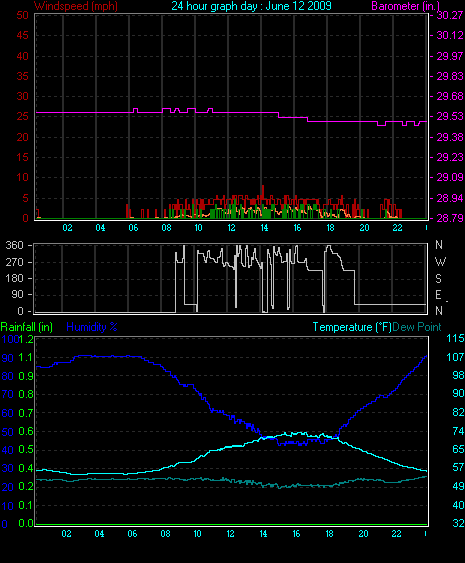Click the E compass label

(438, 295)
